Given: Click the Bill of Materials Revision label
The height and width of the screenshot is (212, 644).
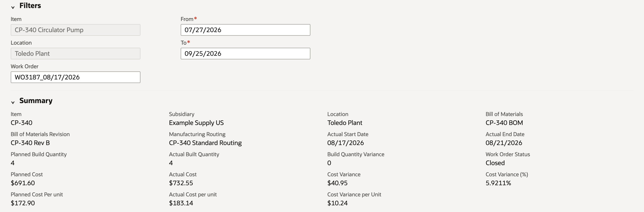Looking at the screenshot, I should 40,134.
